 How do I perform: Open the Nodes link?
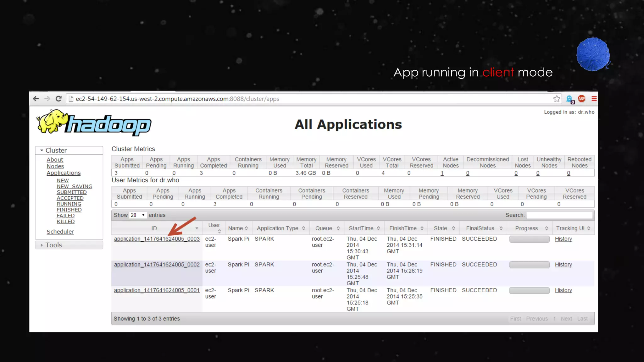click(55, 166)
